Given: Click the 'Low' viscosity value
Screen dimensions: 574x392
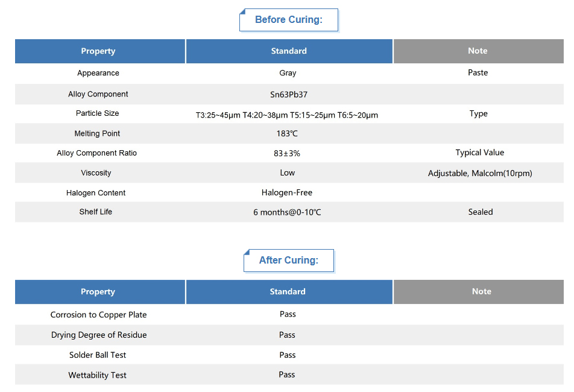Looking at the screenshot, I should coord(288,172).
